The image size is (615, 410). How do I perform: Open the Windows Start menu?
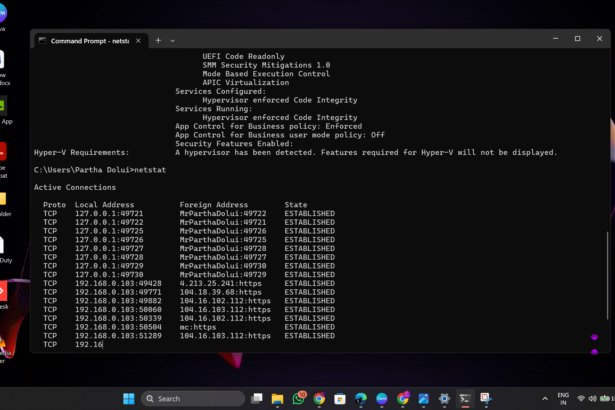click(129, 399)
